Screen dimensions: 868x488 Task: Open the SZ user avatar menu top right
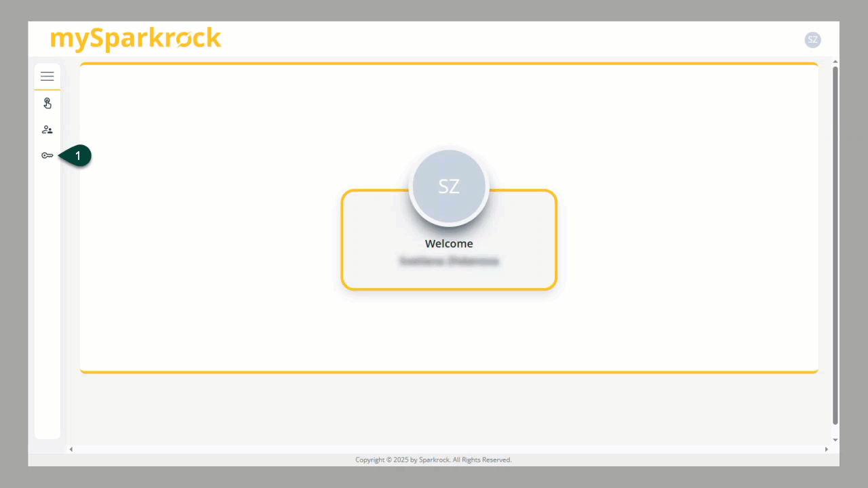pos(812,40)
